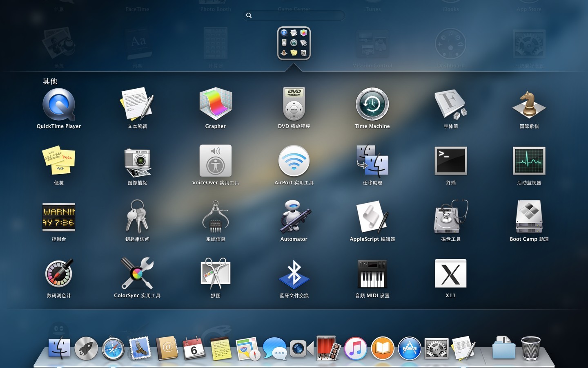The image size is (588, 368).
Task: Open Calendar from the Dock
Action: (194, 348)
